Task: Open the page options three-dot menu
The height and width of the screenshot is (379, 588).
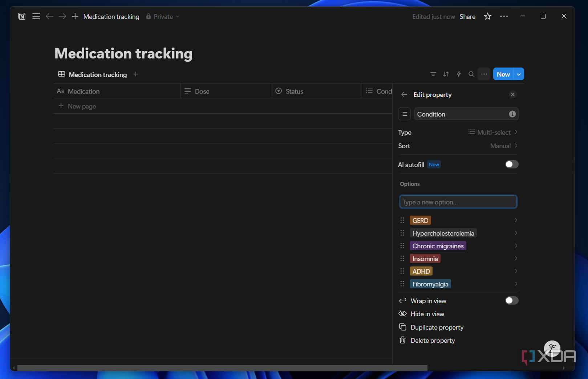Action: 504,16
